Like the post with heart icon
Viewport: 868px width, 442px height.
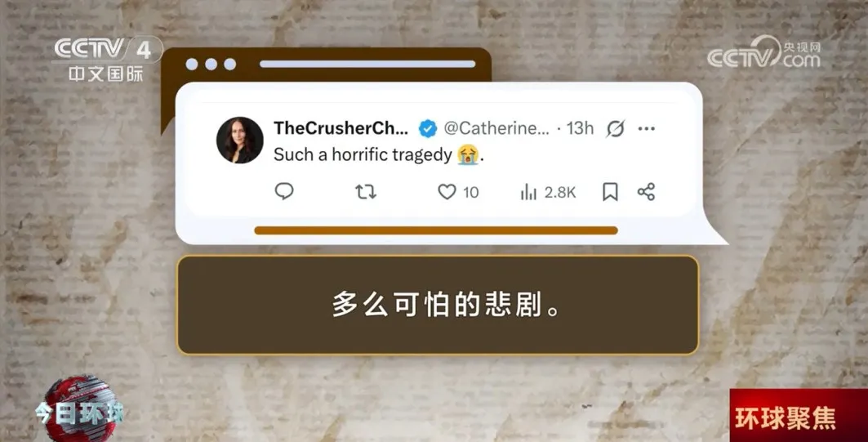click(x=447, y=192)
